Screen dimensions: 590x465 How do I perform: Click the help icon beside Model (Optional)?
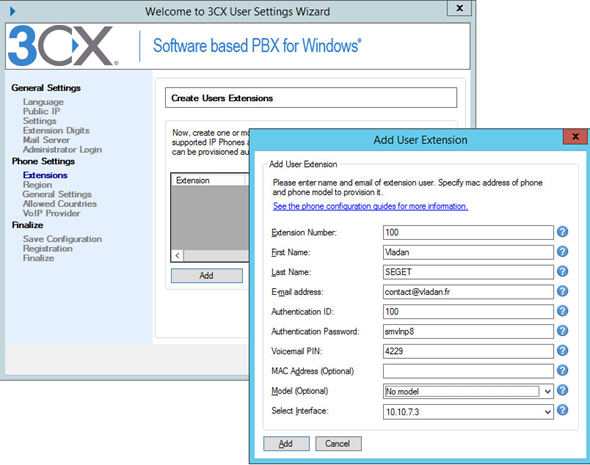click(562, 390)
